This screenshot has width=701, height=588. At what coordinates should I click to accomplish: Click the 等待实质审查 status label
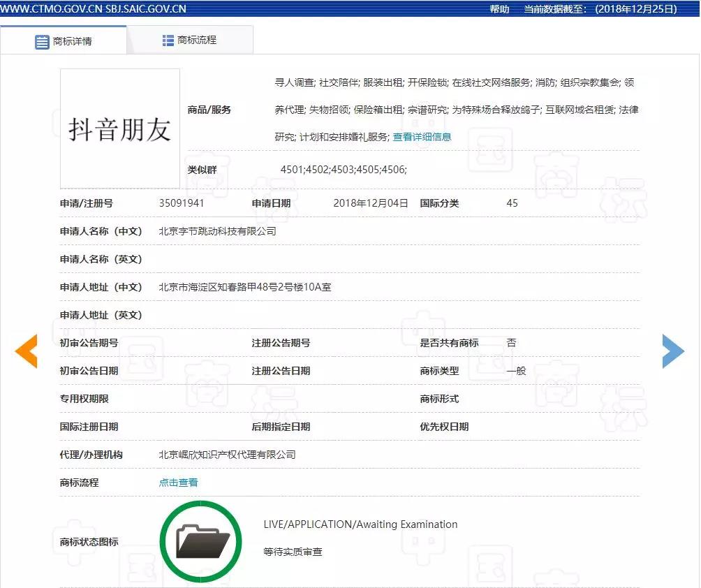pos(293,552)
